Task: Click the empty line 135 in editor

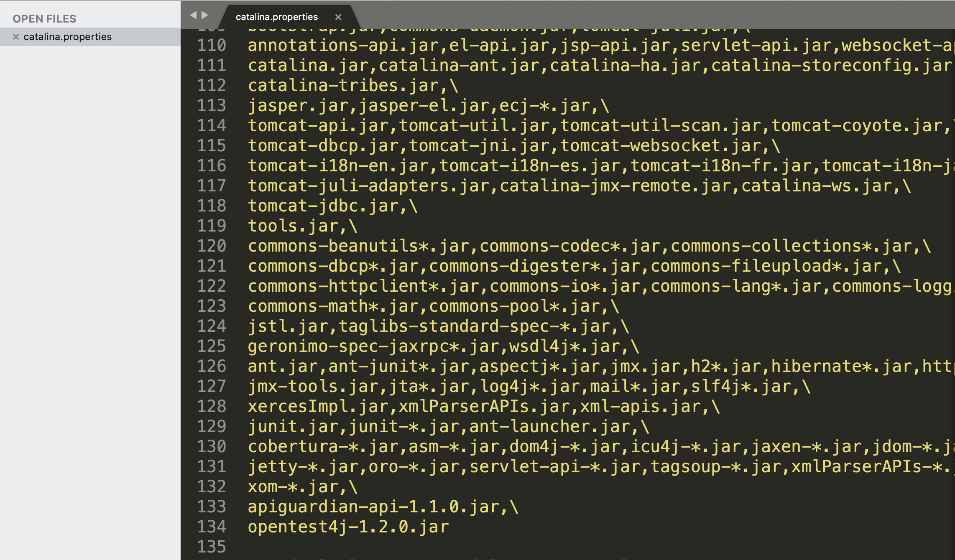Action: (x=376, y=547)
